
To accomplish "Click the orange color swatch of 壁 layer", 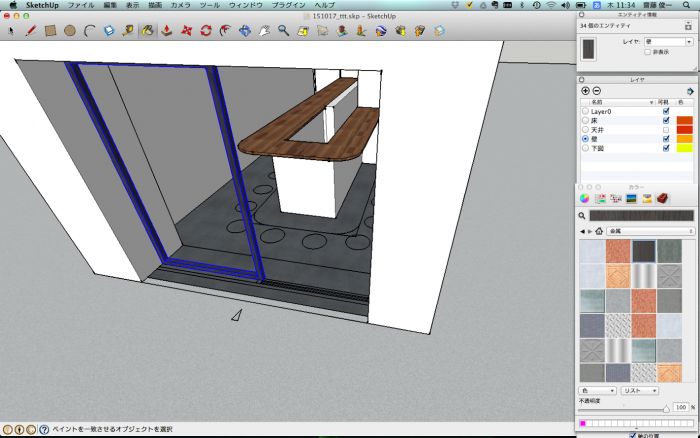I will [x=684, y=138].
